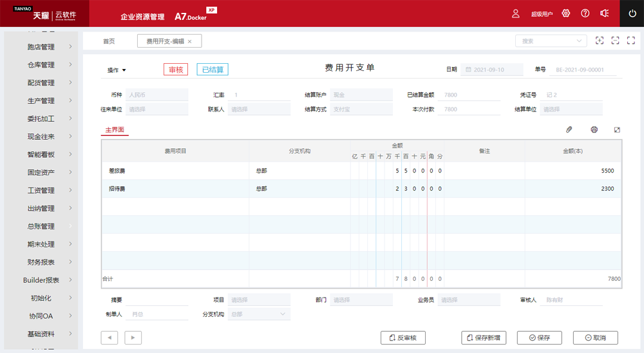Click the zoom-in frame icon
The width and height of the screenshot is (644, 353).
pos(600,41)
